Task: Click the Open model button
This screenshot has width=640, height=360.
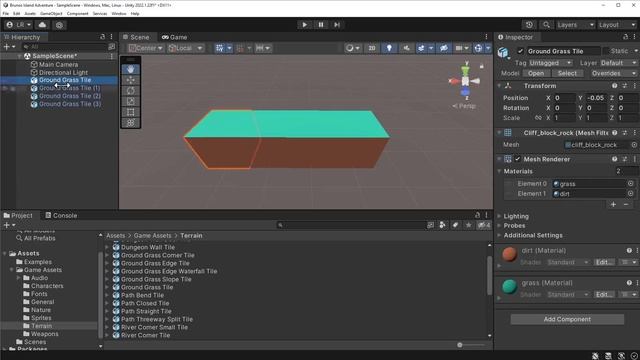Action: (x=536, y=73)
